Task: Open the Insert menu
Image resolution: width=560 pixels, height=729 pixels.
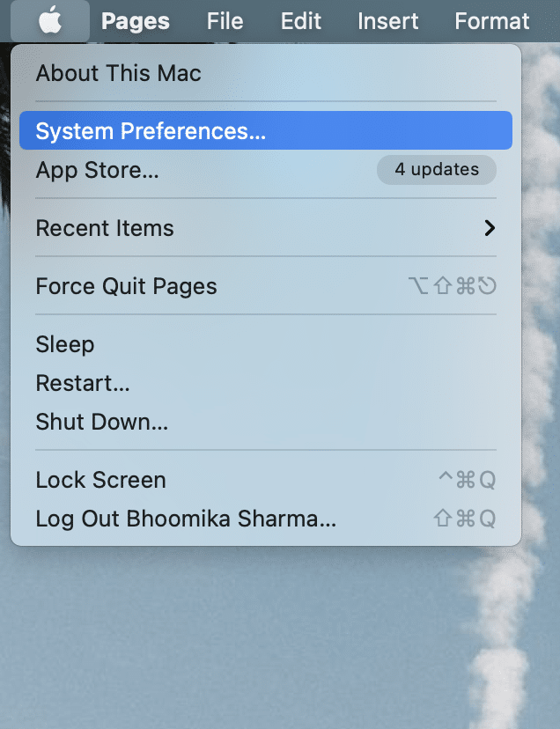Action: click(x=387, y=21)
